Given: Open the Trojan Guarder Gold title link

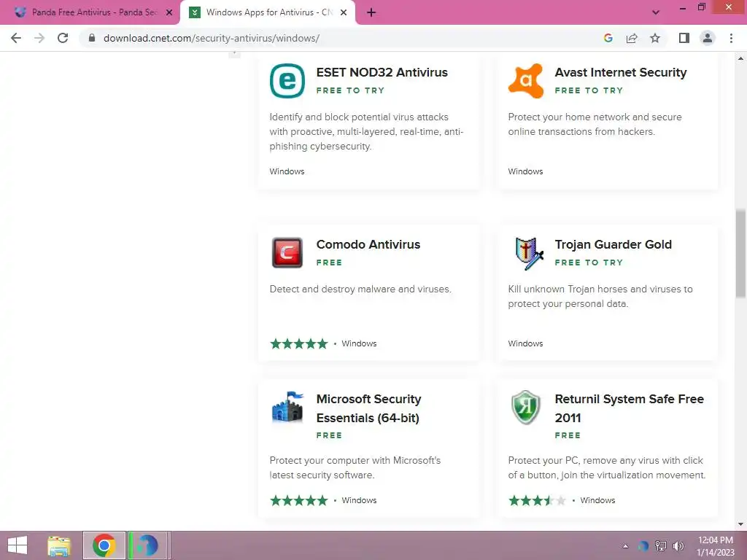Looking at the screenshot, I should coord(613,244).
